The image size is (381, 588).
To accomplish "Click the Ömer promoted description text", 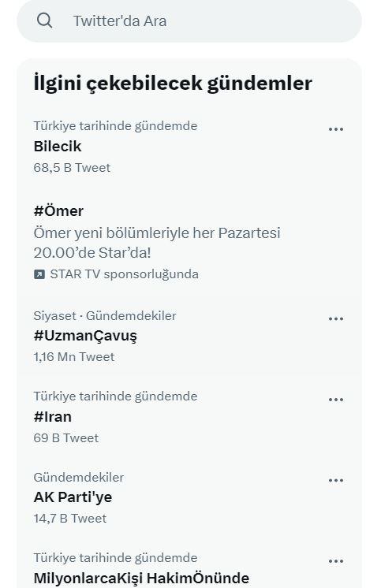I will 157,243.
